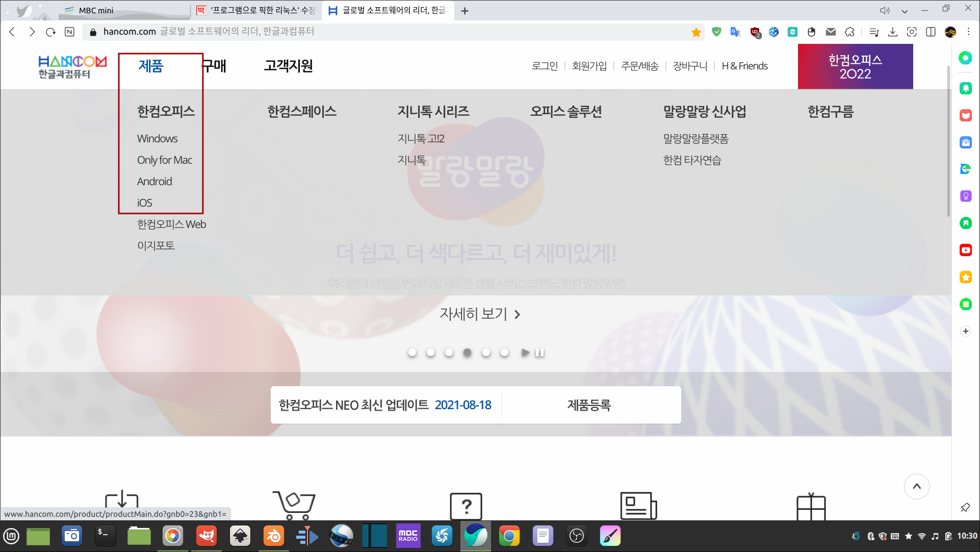Open the Windows product link
980x552 pixels.
point(157,139)
